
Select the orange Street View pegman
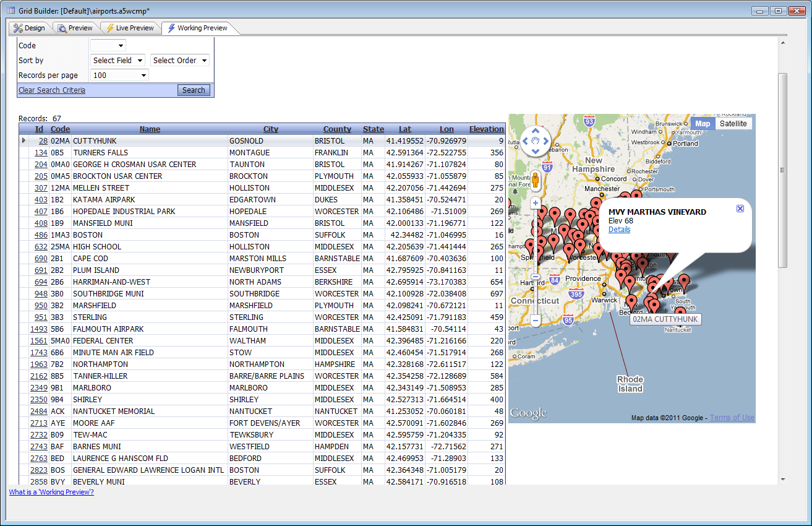tap(536, 181)
